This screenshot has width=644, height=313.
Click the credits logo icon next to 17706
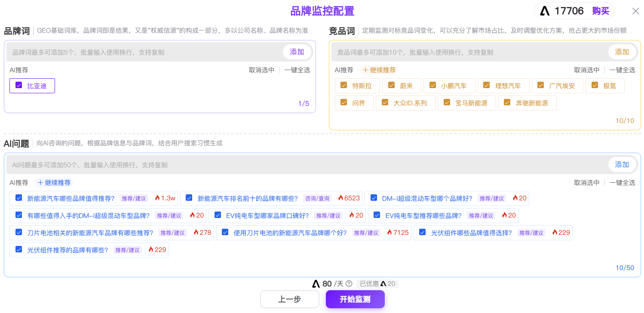545,11
